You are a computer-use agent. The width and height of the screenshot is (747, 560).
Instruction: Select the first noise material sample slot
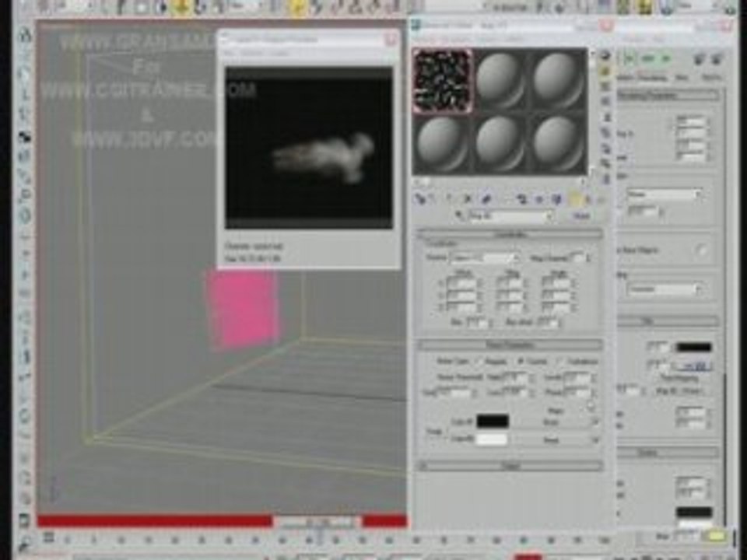pyautogui.click(x=443, y=81)
